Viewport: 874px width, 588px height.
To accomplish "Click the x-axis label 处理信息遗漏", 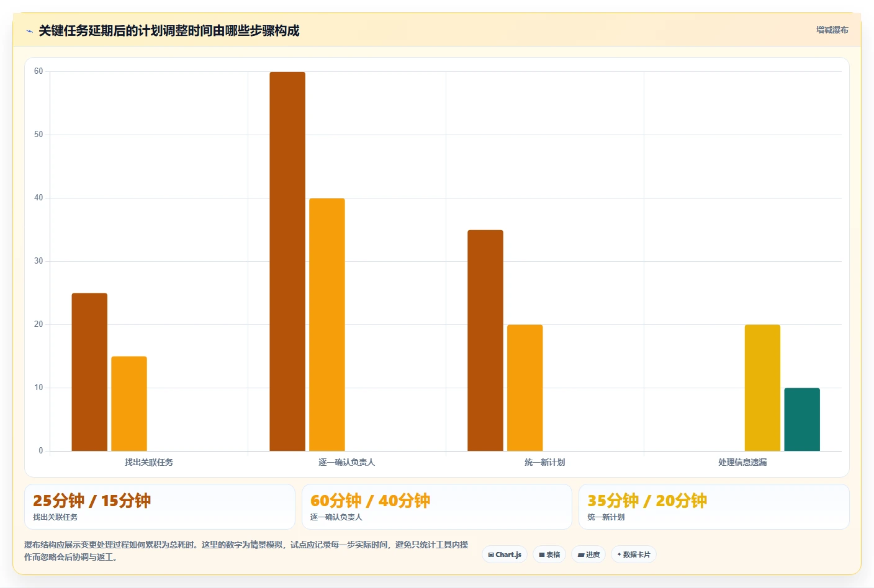I will (x=742, y=462).
